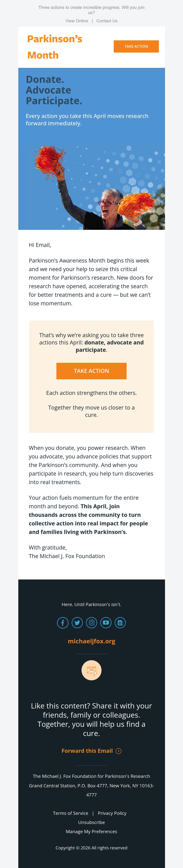Click the pom-pom woman hero image

pyautogui.click(x=91, y=187)
